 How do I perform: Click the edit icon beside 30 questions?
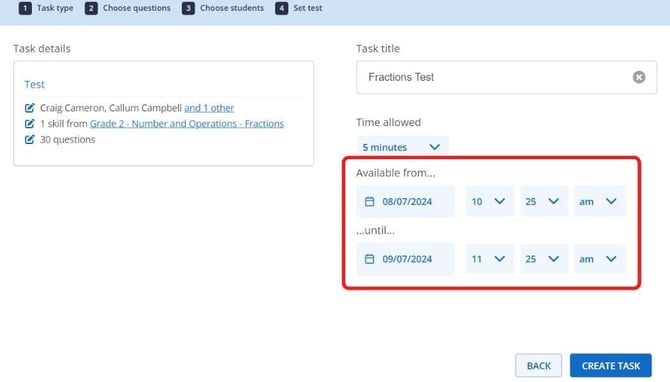pos(29,139)
